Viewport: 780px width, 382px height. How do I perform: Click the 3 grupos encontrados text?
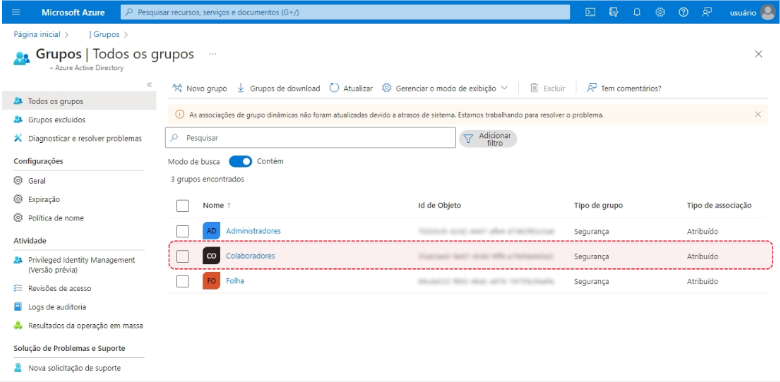(x=207, y=179)
